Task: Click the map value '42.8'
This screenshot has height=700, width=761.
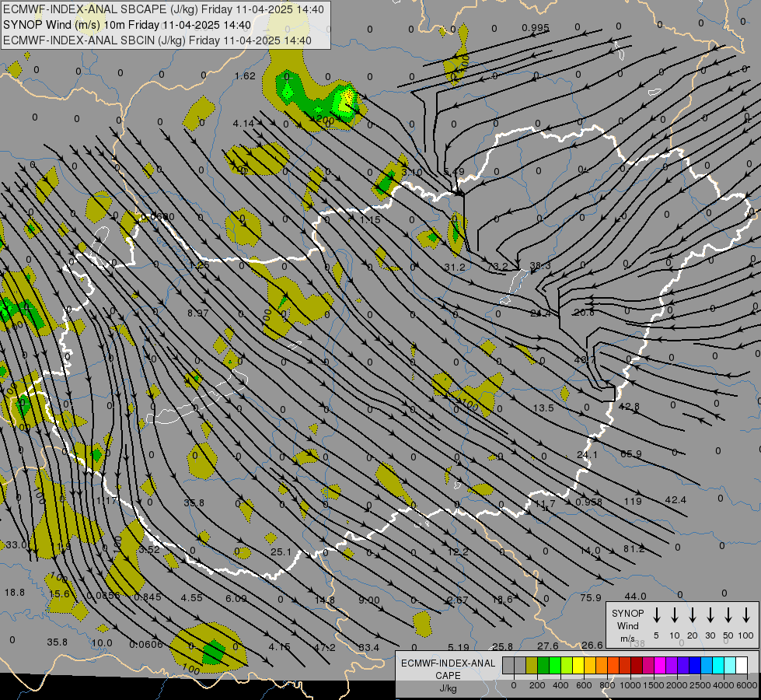Action: [x=629, y=407]
